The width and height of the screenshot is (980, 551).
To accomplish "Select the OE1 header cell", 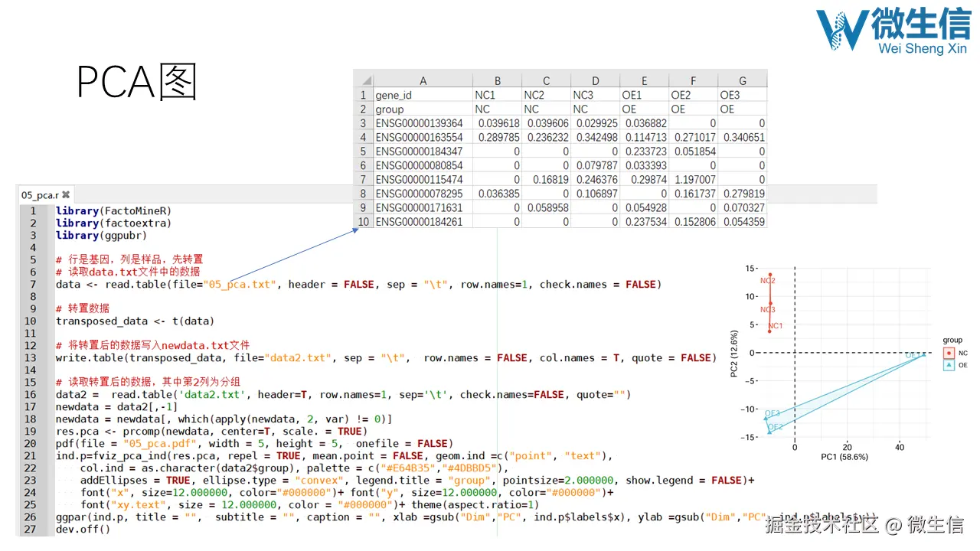I will pos(644,95).
